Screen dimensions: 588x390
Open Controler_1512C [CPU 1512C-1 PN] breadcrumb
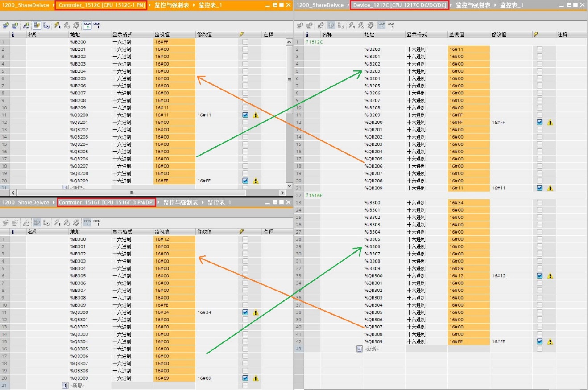[x=101, y=5]
